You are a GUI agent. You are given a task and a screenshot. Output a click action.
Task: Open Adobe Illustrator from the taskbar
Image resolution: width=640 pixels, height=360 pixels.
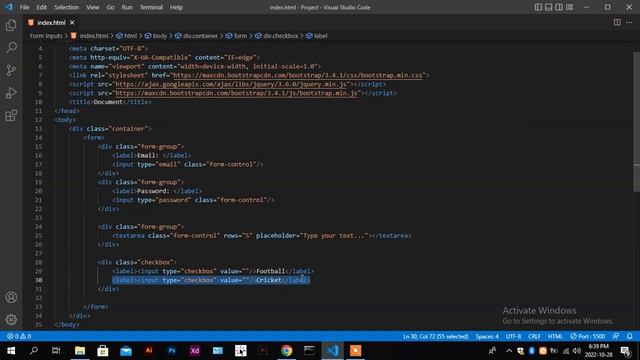tap(149, 351)
